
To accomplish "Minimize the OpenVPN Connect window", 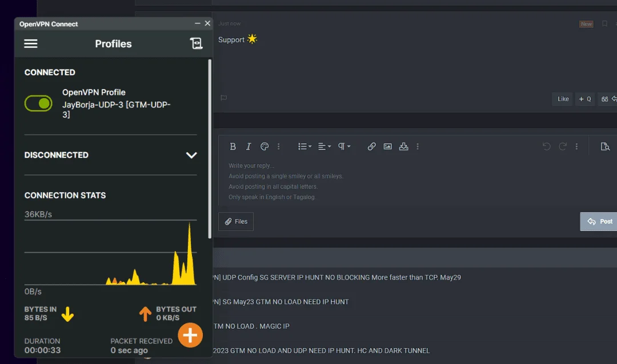I will point(197,23).
